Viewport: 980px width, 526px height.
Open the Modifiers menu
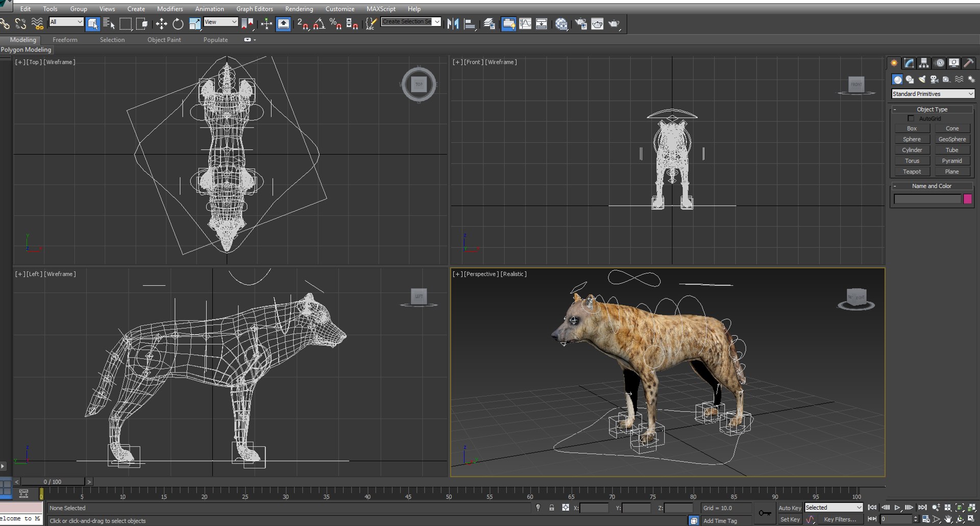point(170,9)
